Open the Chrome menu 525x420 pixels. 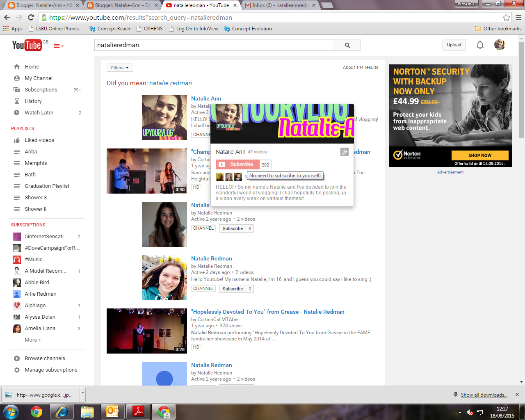pos(518,17)
